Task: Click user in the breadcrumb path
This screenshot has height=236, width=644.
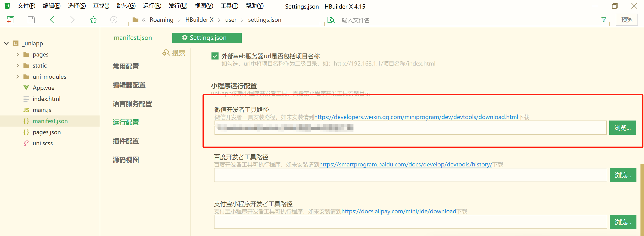Action: coord(231,20)
